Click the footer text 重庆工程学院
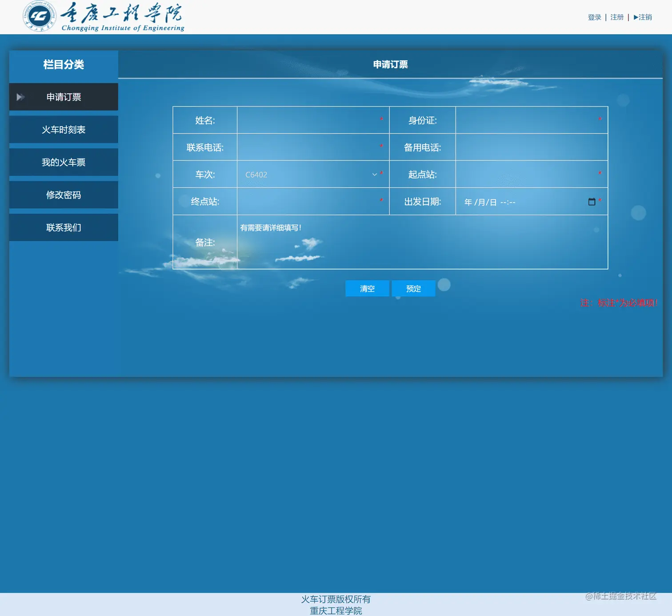 pyautogui.click(x=336, y=611)
